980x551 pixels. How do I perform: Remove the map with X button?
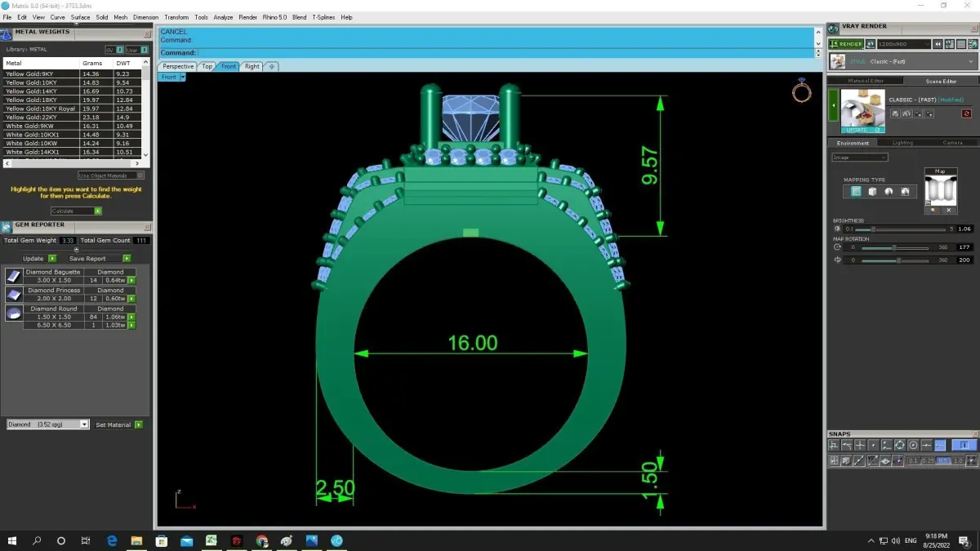(x=949, y=211)
